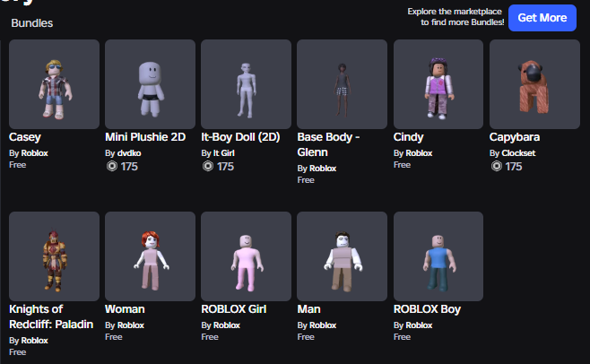590x364 pixels.
Task: Open the Man title link
Action: tap(309, 309)
